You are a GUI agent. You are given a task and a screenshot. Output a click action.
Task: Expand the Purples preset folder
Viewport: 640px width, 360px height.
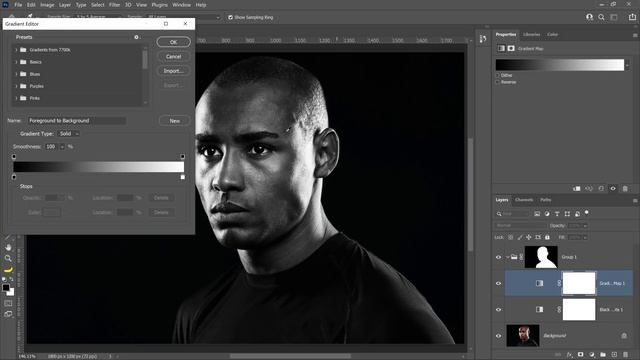(16, 86)
